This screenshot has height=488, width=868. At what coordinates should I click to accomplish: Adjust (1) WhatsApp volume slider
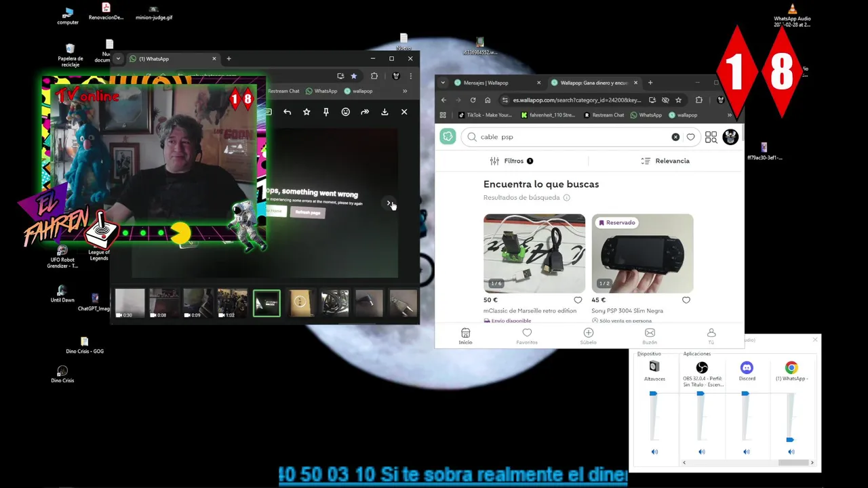point(790,440)
